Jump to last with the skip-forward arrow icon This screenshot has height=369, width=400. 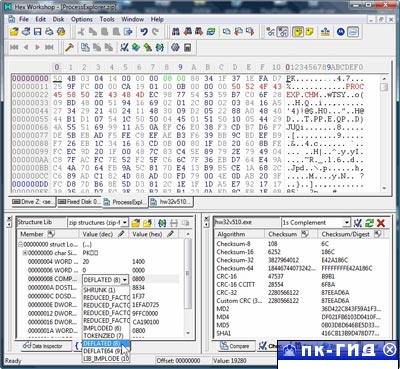click(49, 47)
